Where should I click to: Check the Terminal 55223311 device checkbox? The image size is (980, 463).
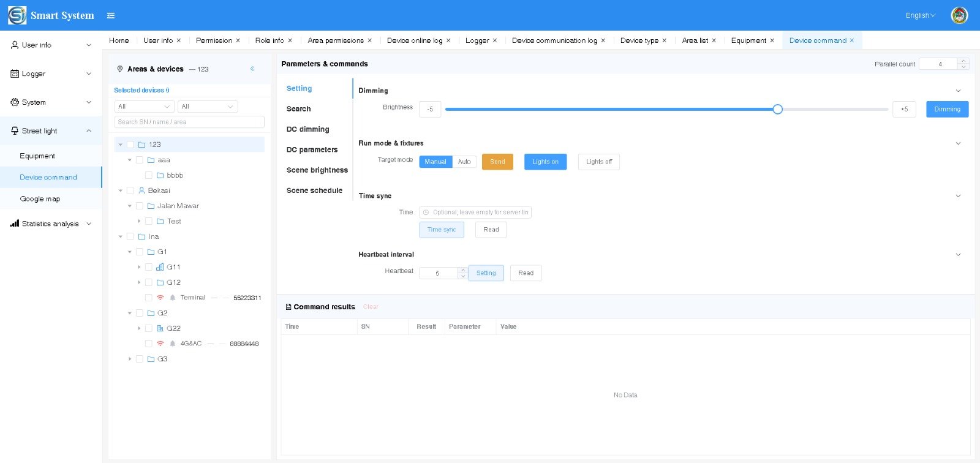149,298
